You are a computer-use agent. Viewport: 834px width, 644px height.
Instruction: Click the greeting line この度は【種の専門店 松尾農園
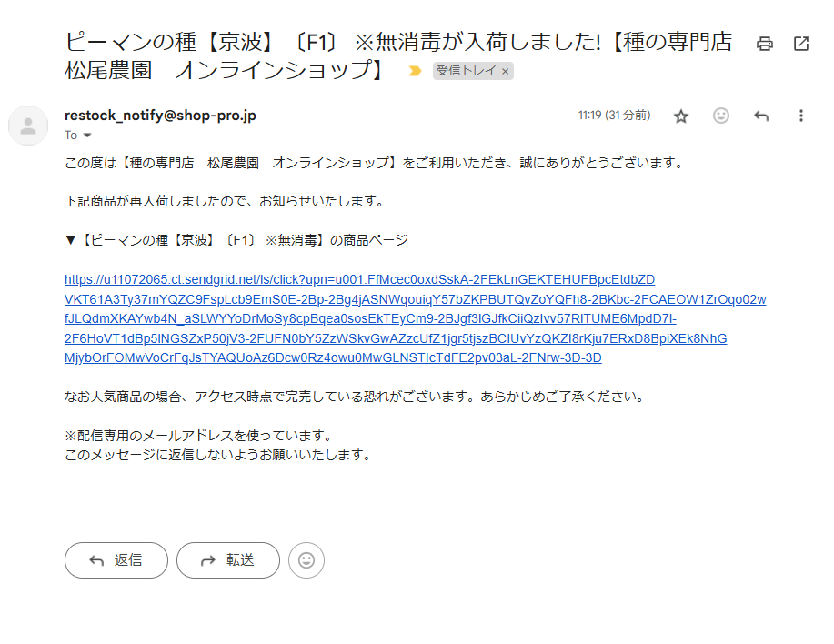[375, 163]
